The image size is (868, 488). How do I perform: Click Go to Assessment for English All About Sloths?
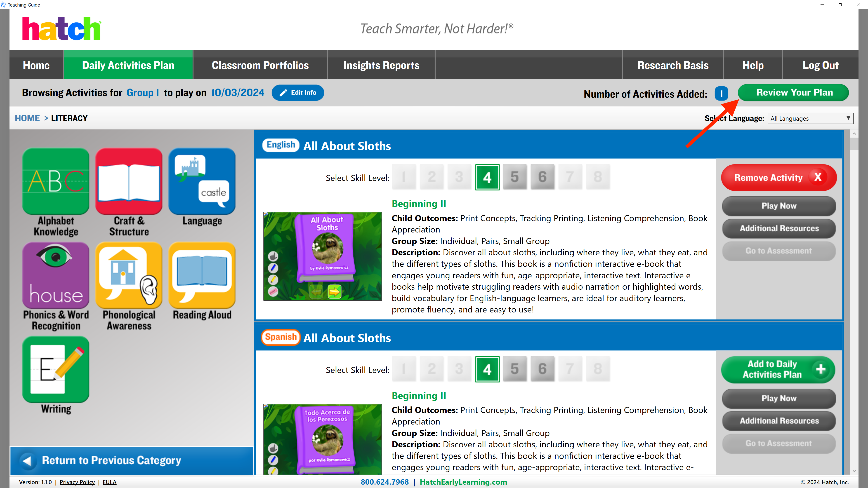pyautogui.click(x=779, y=251)
